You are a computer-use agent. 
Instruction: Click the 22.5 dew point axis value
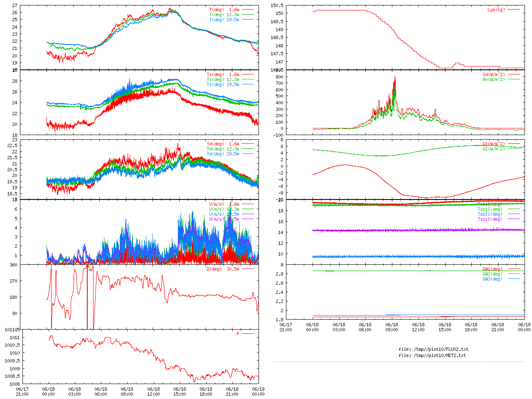pos(12,146)
